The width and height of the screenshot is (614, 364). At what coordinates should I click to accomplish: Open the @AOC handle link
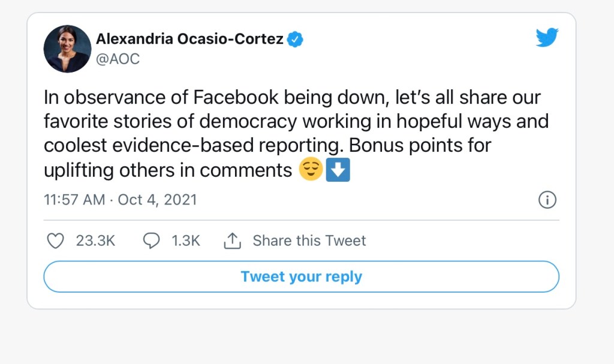[118, 59]
